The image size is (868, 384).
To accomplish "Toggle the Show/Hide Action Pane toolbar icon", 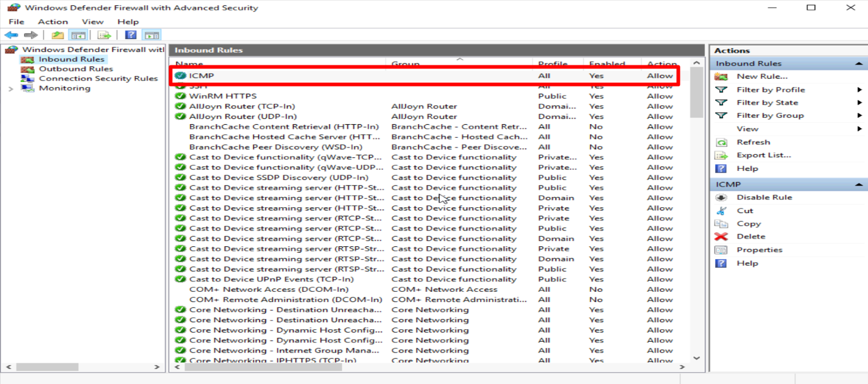I will pos(152,35).
